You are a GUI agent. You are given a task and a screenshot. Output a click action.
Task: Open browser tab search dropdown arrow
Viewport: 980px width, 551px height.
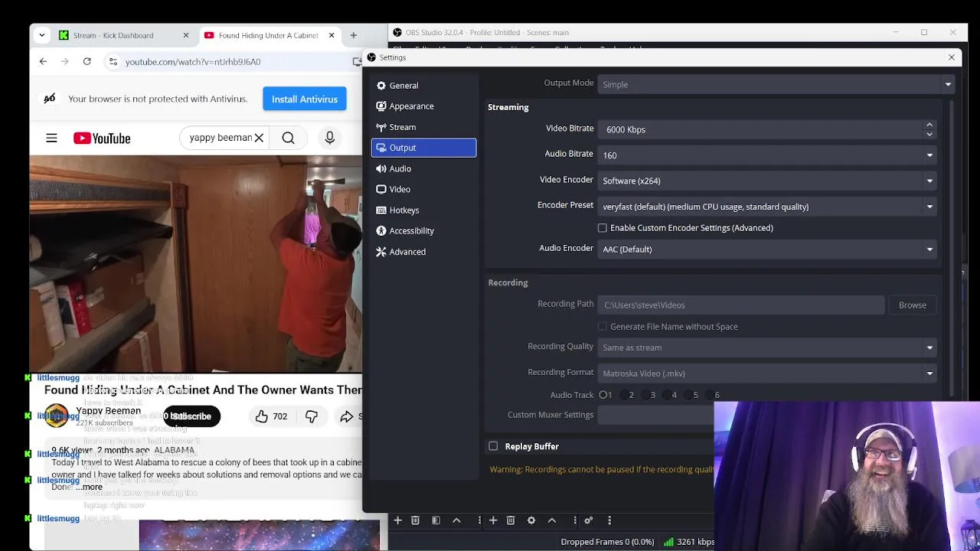(42, 35)
